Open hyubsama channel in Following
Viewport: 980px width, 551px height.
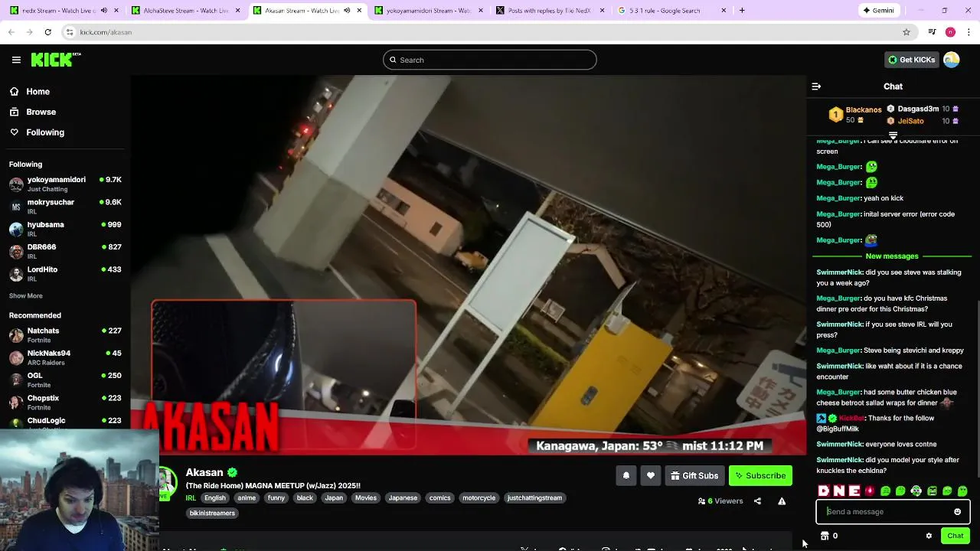(x=65, y=229)
